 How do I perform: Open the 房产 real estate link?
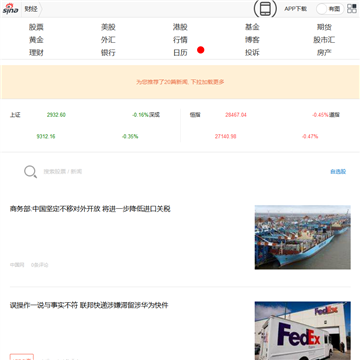pyautogui.click(x=324, y=53)
